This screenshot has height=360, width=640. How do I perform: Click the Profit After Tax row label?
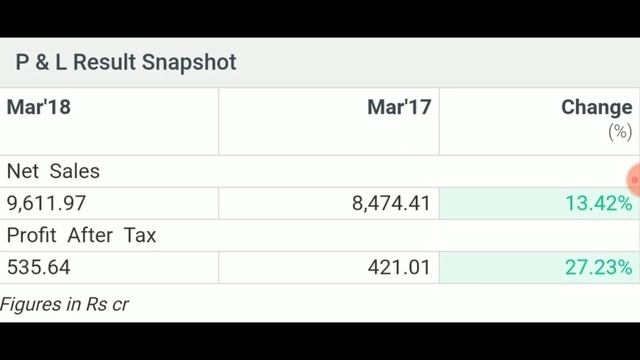pyautogui.click(x=81, y=235)
